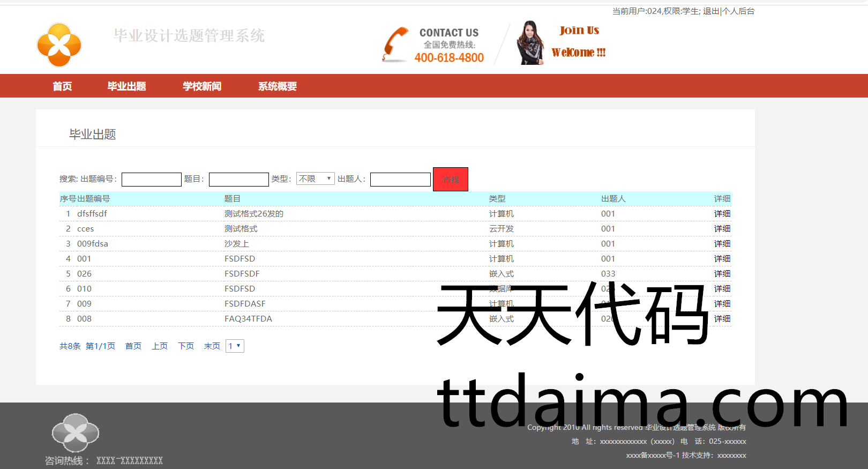868x469 pixels.
Task: Go to 下页 next page link
Action: click(x=186, y=346)
